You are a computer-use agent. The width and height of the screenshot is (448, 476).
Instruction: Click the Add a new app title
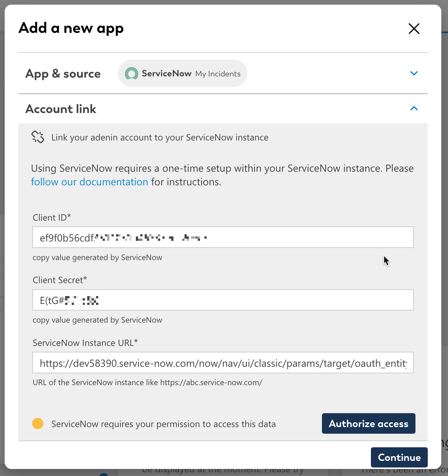tap(71, 28)
